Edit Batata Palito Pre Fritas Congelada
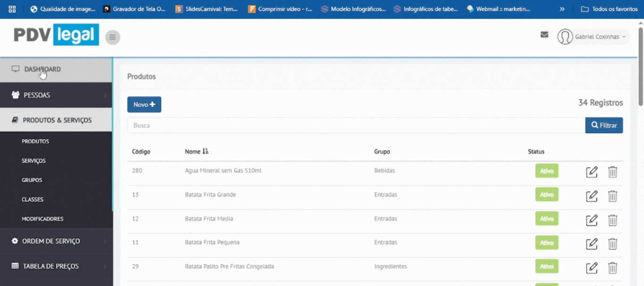This screenshot has width=644, height=286. [592, 268]
